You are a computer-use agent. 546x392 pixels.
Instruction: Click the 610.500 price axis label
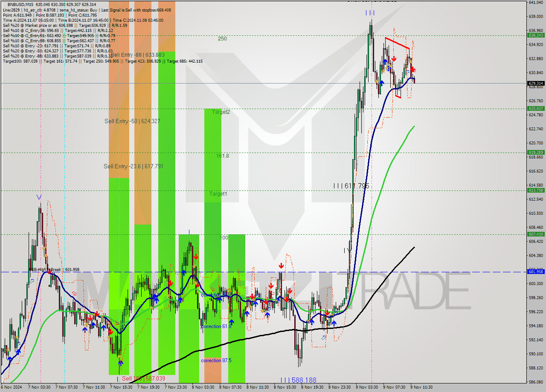[x=536, y=213]
